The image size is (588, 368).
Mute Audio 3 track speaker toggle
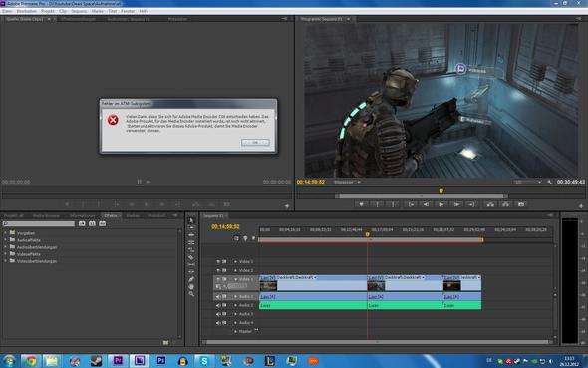coord(218,314)
